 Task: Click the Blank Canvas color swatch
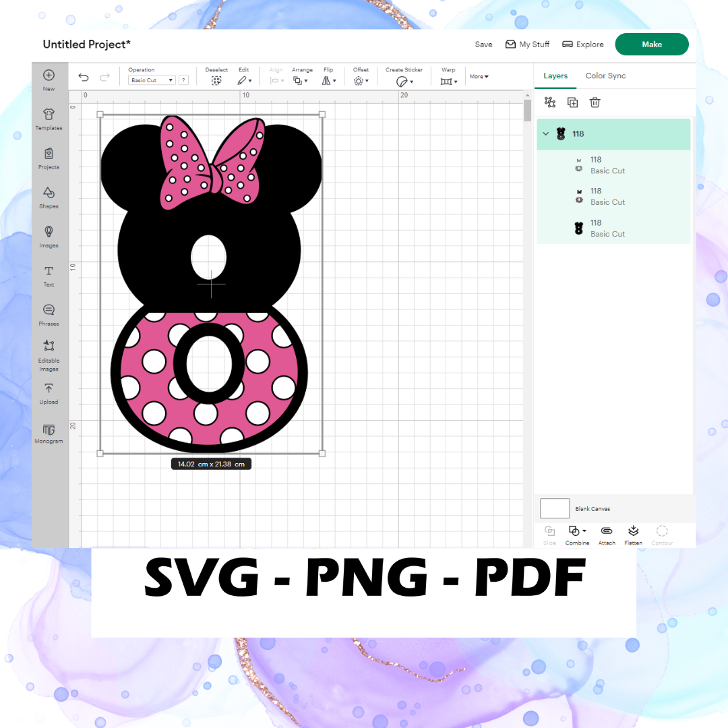(554, 508)
